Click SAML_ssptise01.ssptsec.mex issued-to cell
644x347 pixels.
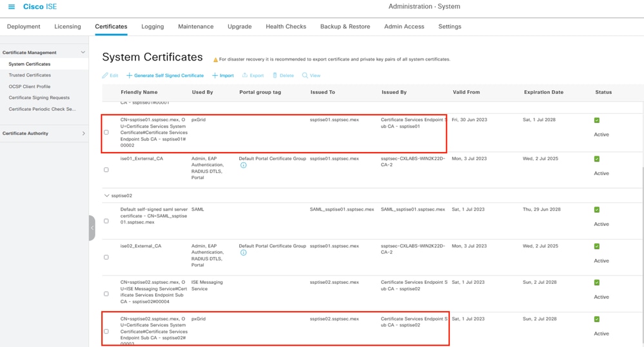[342, 210]
